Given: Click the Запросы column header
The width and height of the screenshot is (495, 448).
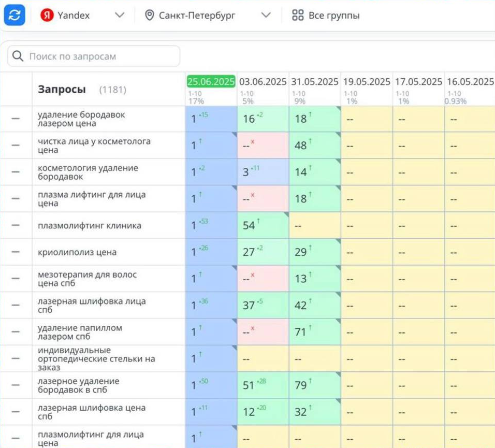Looking at the screenshot, I should point(62,90).
